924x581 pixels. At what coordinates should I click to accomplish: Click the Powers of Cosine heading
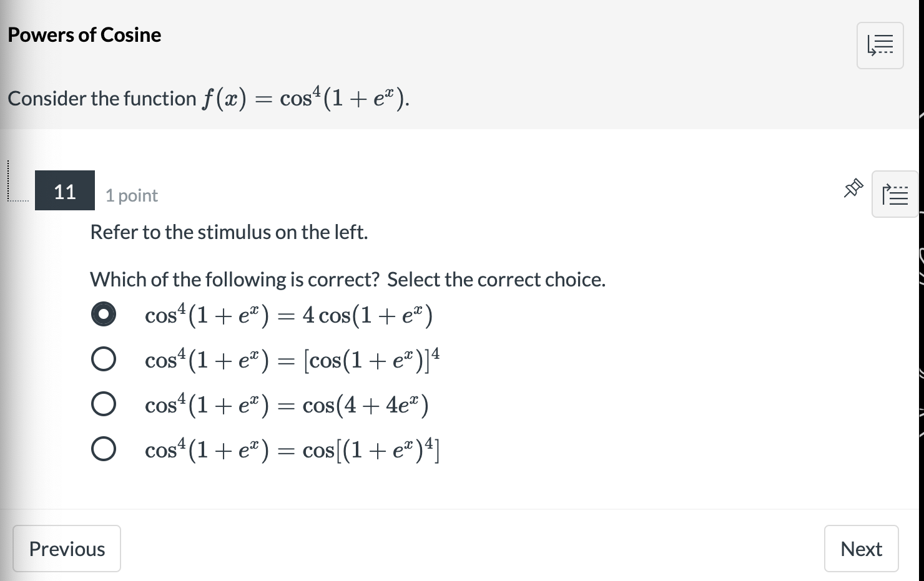84,35
